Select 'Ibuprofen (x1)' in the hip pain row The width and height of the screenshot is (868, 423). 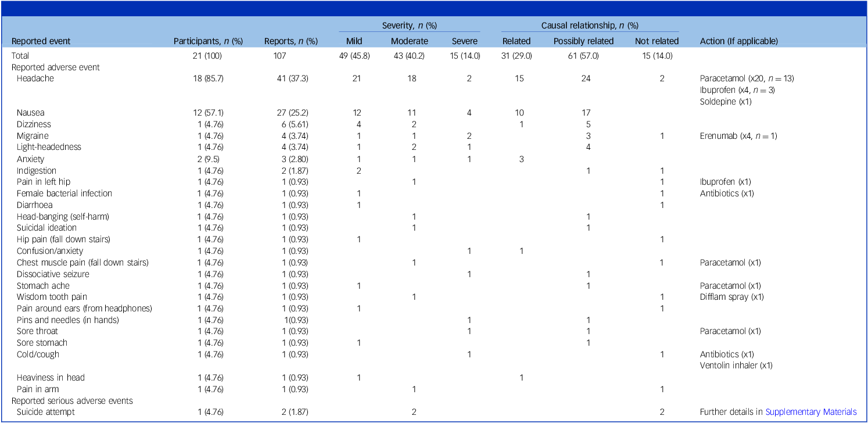click(x=726, y=182)
